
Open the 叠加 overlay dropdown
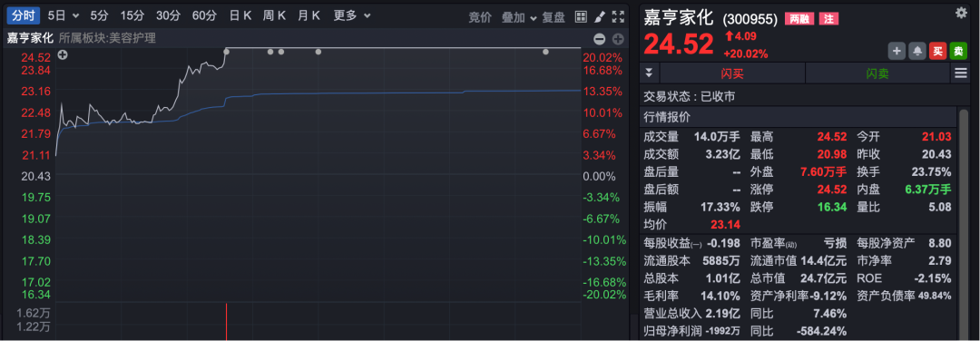pos(519,17)
